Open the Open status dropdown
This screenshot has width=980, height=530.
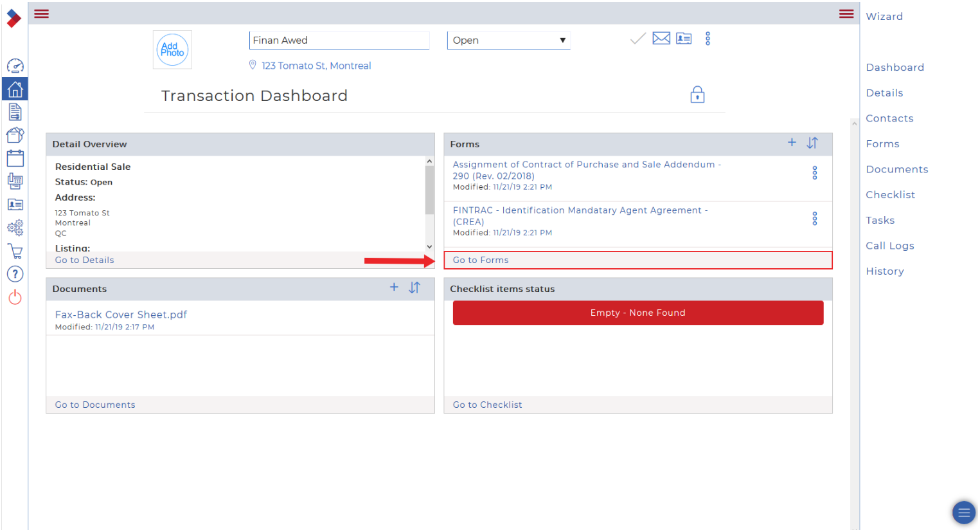pyautogui.click(x=508, y=41)
